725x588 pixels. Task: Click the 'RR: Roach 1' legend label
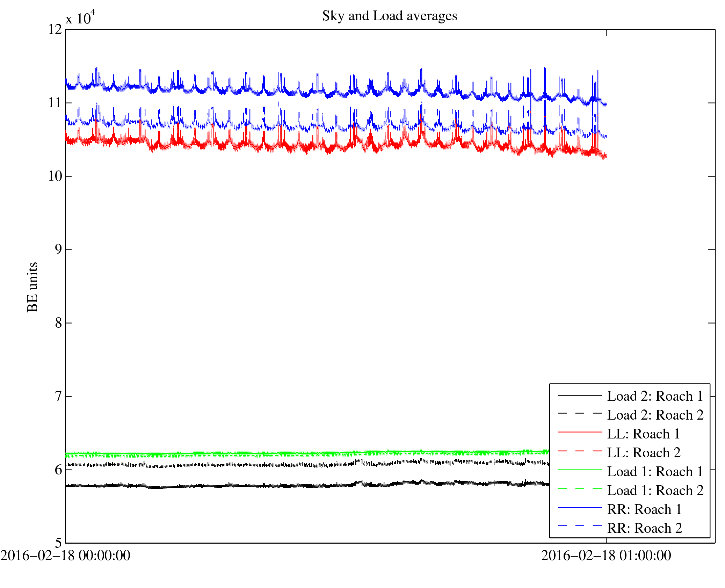click(x=644, y=509)
